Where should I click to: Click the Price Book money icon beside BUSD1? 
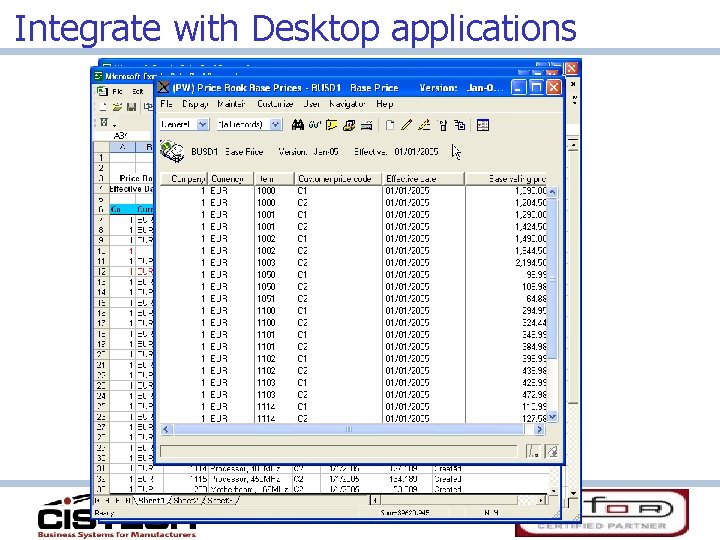(172, 152)
